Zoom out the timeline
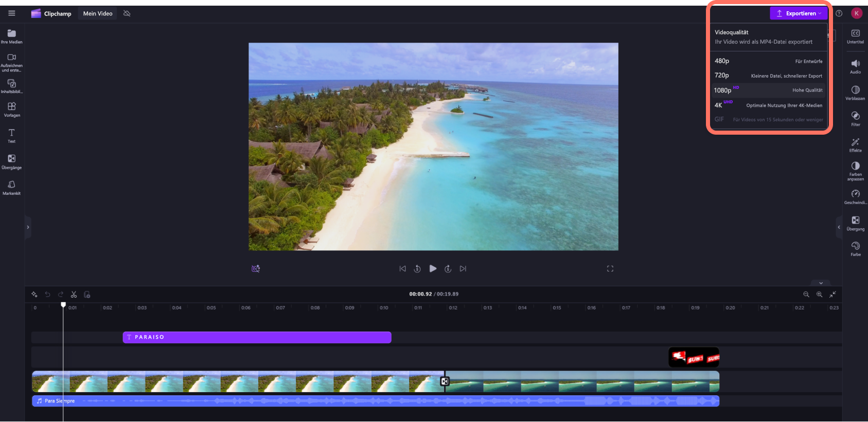This screenshot has width=868, height=422. 806,295
